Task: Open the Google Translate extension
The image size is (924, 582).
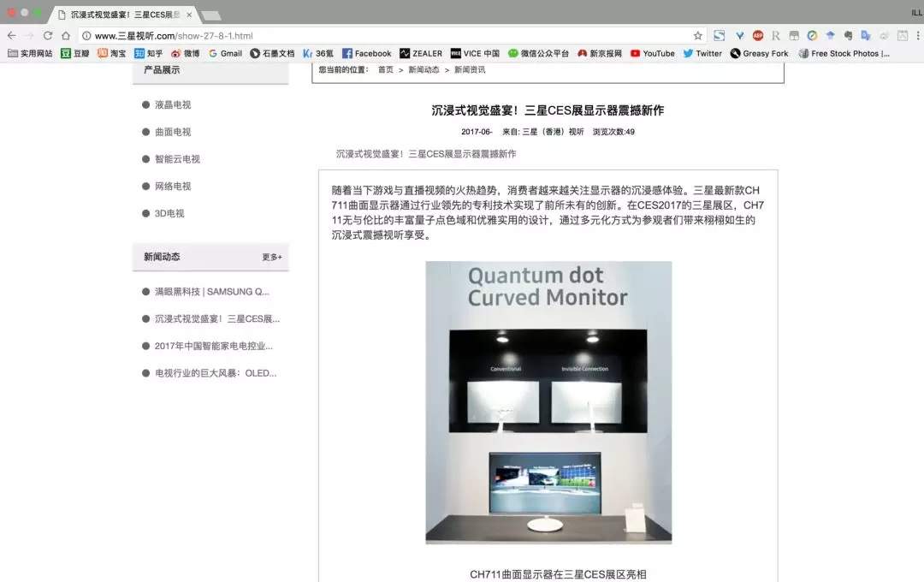Action: 866,35
